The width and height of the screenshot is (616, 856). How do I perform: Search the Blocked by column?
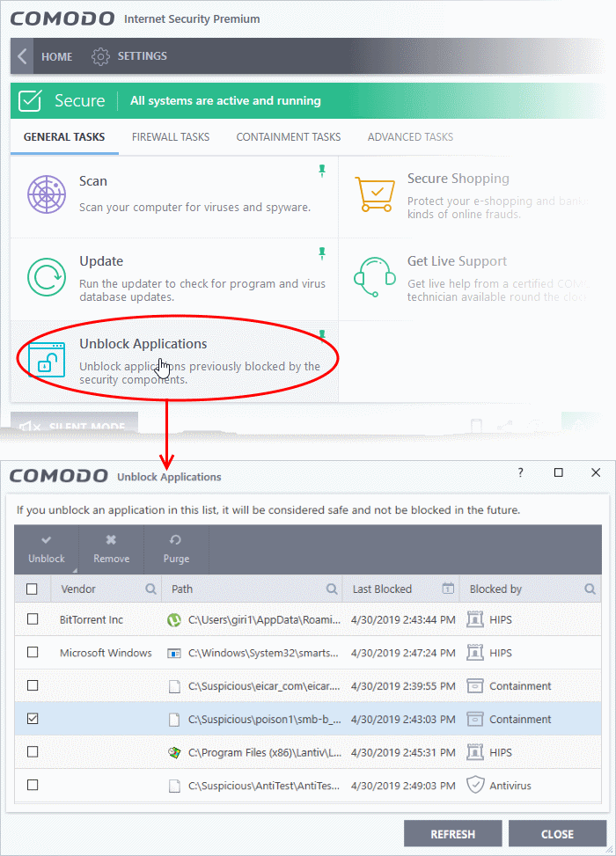click(x=590, y=589)
